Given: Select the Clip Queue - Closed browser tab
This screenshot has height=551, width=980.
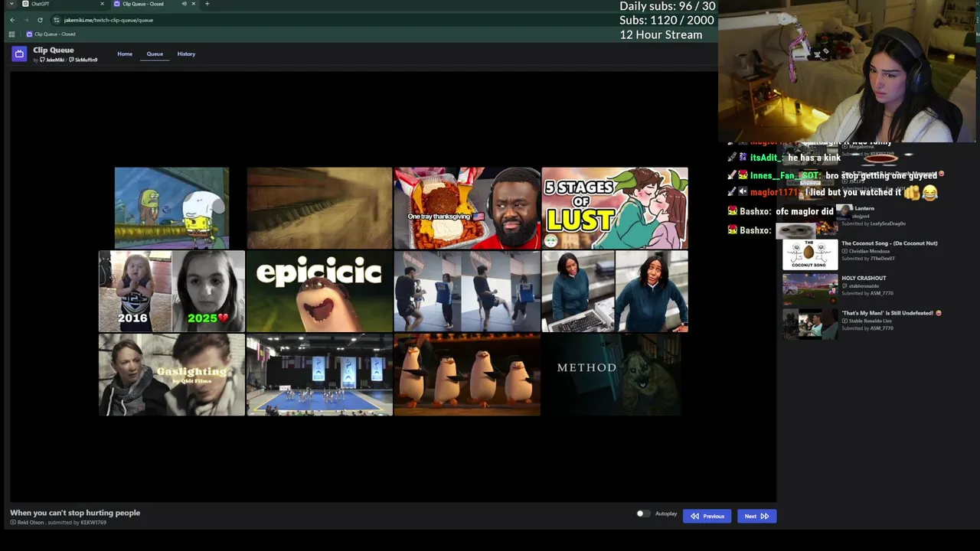Looking at the screenshot, I should (154, 4).
